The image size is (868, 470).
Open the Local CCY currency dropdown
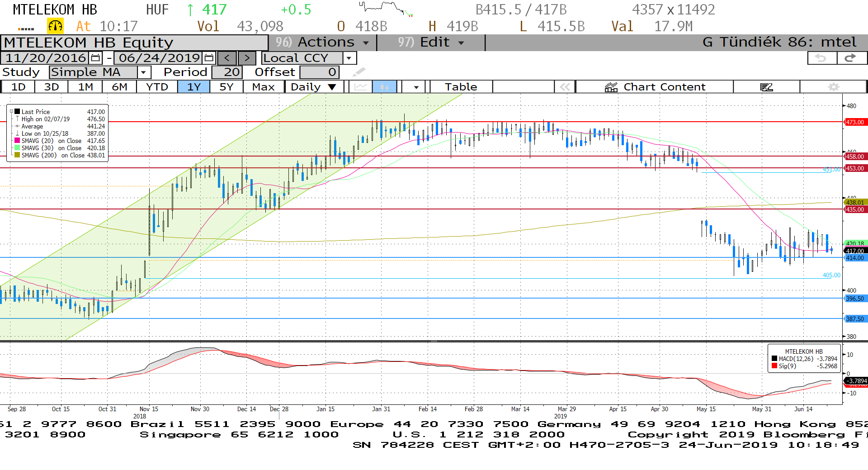click(349, 58)
